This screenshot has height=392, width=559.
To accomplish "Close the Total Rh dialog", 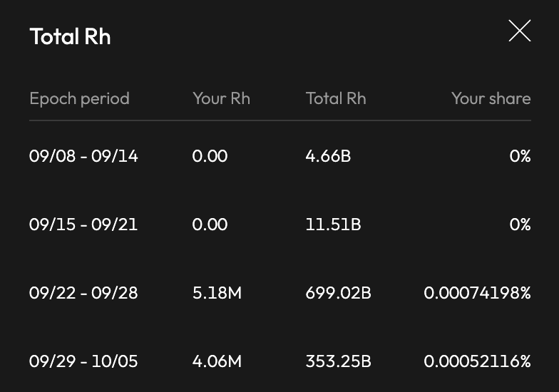I will point(519,31).
